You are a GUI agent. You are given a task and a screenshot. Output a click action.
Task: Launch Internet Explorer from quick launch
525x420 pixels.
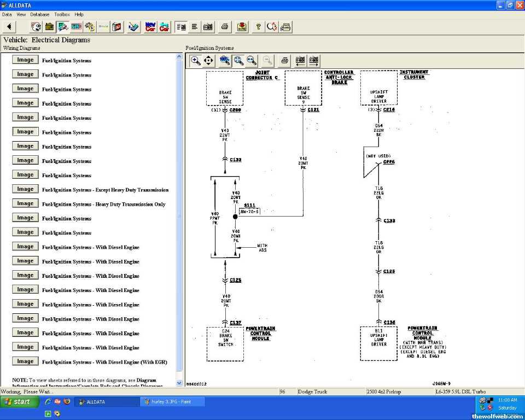[48, 401]
